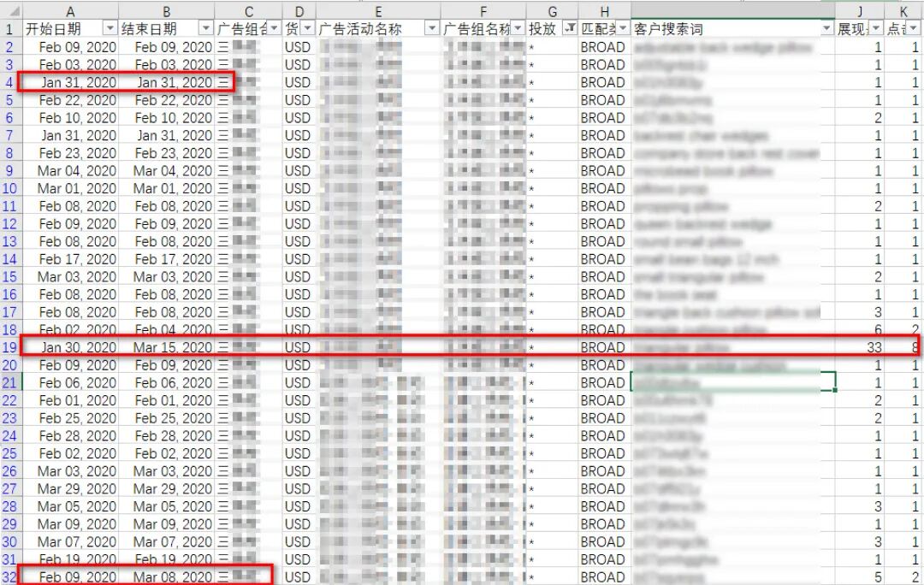Click the Mar 09, 2020 start date in row 29
The width and height of the screenshot is (924, 585).
pyautogui.click(x=70, y=523)
